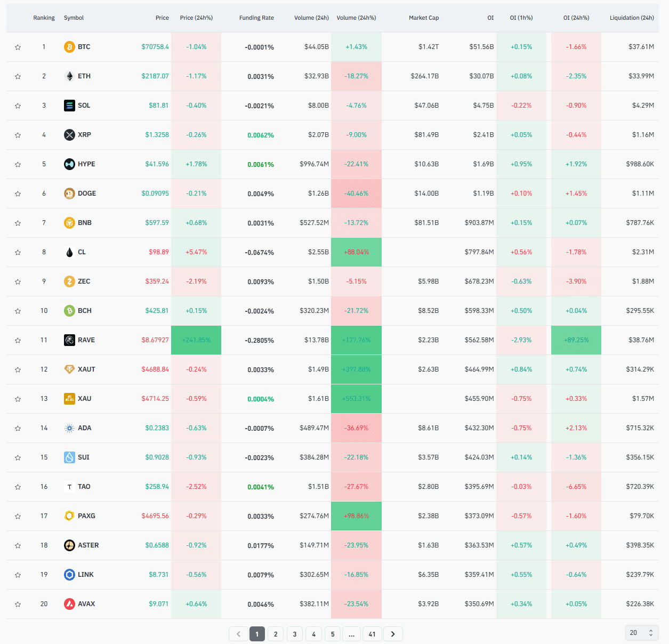
Task: Go to next page using right chevron
Action: pyautogui.click(x=393, y=634)
